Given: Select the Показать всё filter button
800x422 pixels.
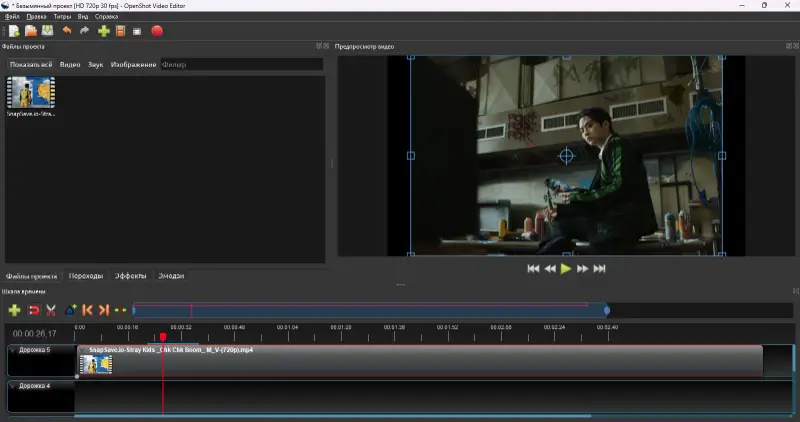Looking at the screenshot, I should 31,64.
